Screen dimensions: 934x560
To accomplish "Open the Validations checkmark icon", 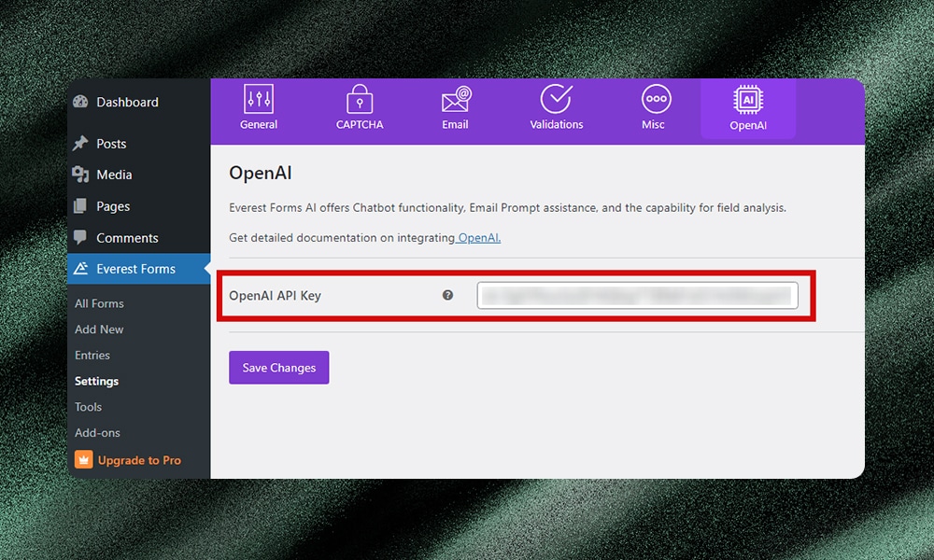I will [556, 101].
